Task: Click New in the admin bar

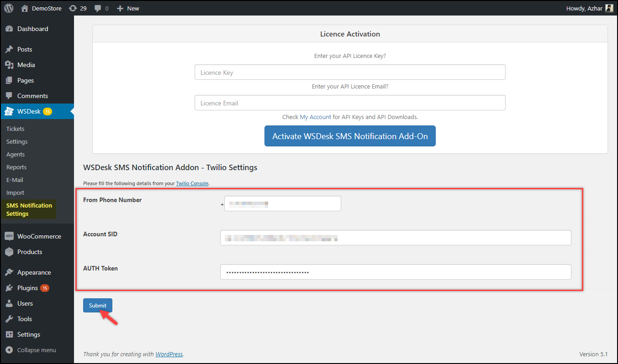Action: pyautogui.click(x=133, y=8)
